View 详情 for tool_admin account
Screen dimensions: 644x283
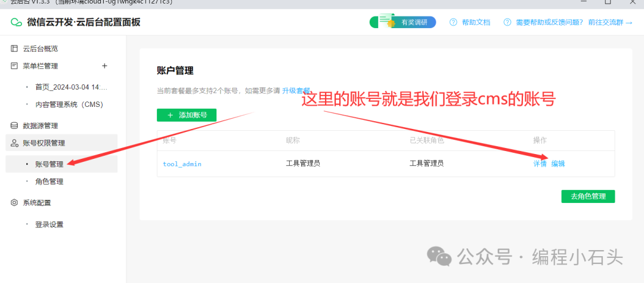(540, 164)
